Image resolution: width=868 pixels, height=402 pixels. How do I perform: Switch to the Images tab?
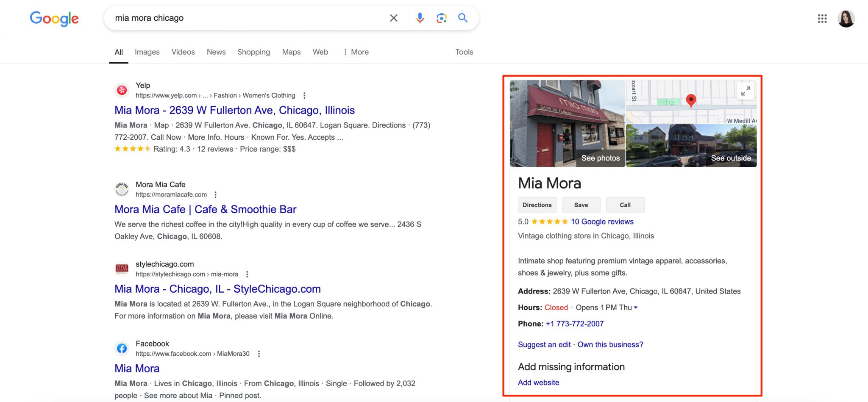coord(147,52)
